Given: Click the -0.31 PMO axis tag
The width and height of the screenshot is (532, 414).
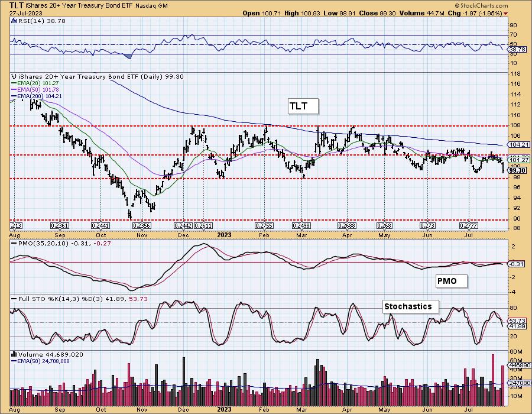Looking at the screenshot, I should tap(517, 264).
